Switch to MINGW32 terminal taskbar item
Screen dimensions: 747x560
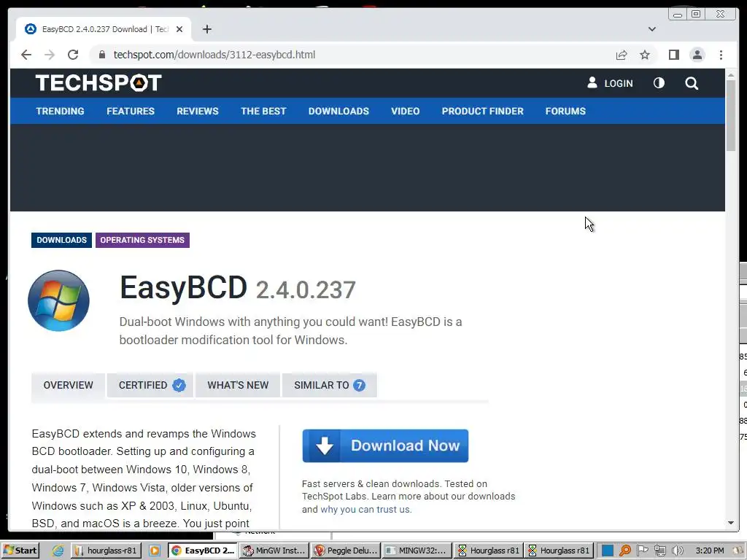[x=417, y=551]
